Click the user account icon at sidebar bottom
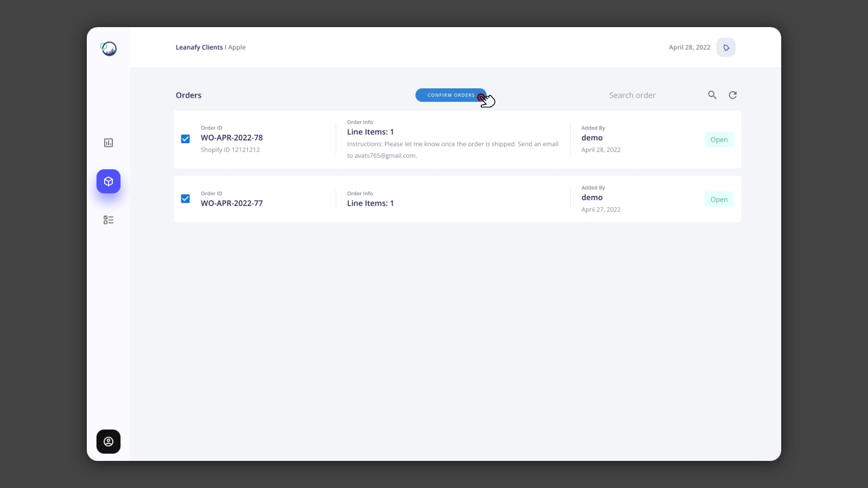 [x=108, y=441]
